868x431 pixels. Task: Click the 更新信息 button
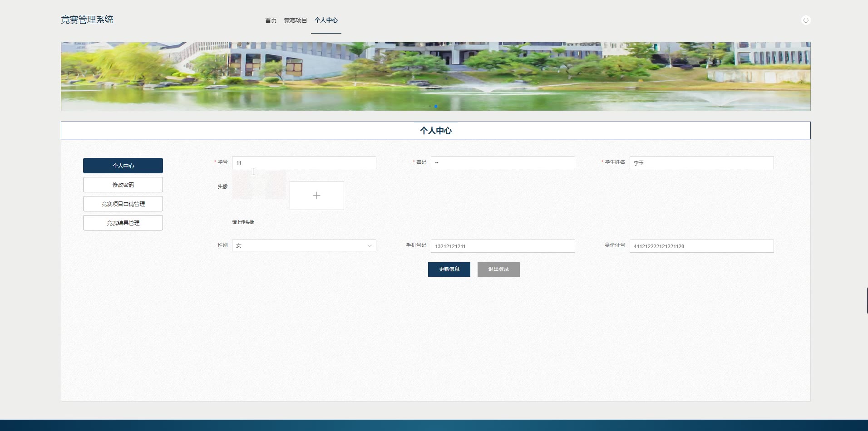click(x=449, y=269)
